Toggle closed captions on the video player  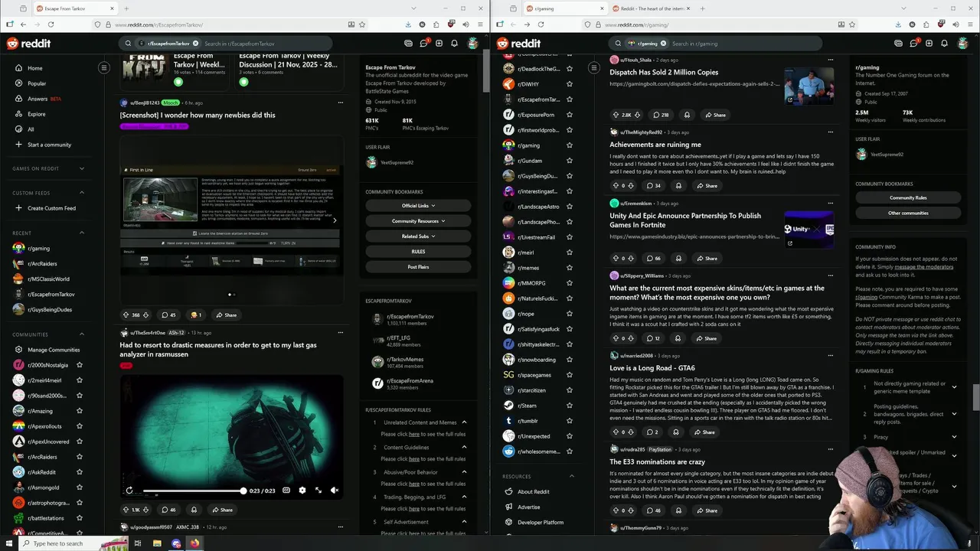click(x=286, y=491)
